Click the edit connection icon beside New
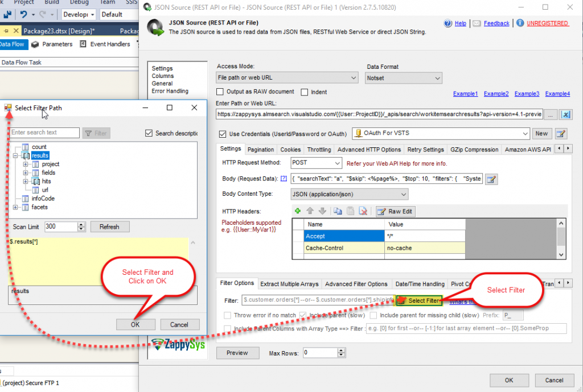This screenshot has height=392, width=583. pos(561,134)
